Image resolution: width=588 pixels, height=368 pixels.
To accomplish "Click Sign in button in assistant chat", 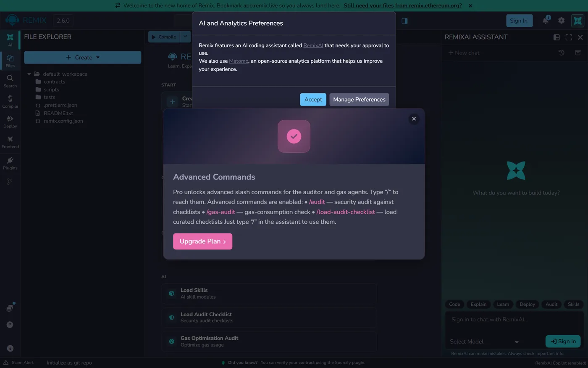I will coord(563,341).
